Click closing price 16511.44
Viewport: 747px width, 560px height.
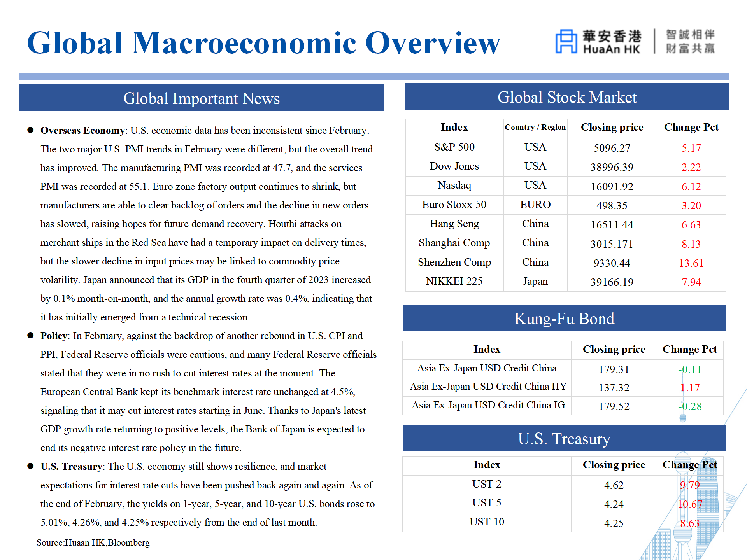click(612, 224)
